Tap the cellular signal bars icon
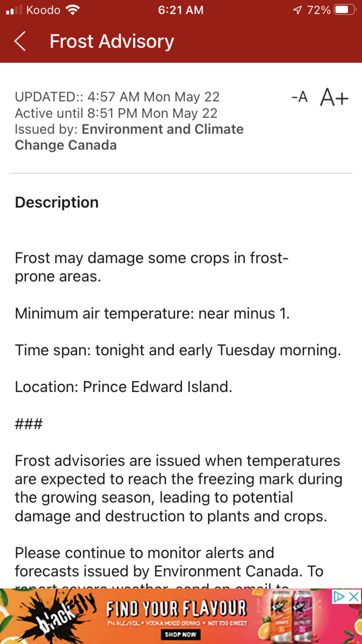 [14, 10]
